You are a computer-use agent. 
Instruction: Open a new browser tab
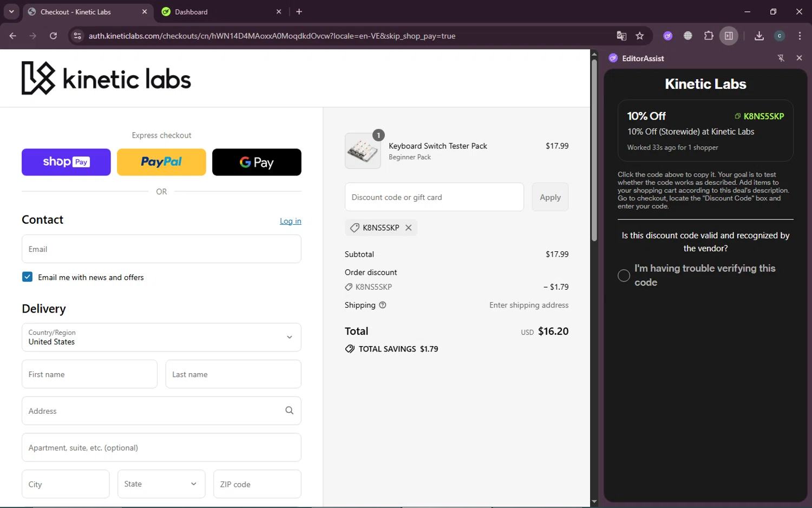[x=299, y=11]
